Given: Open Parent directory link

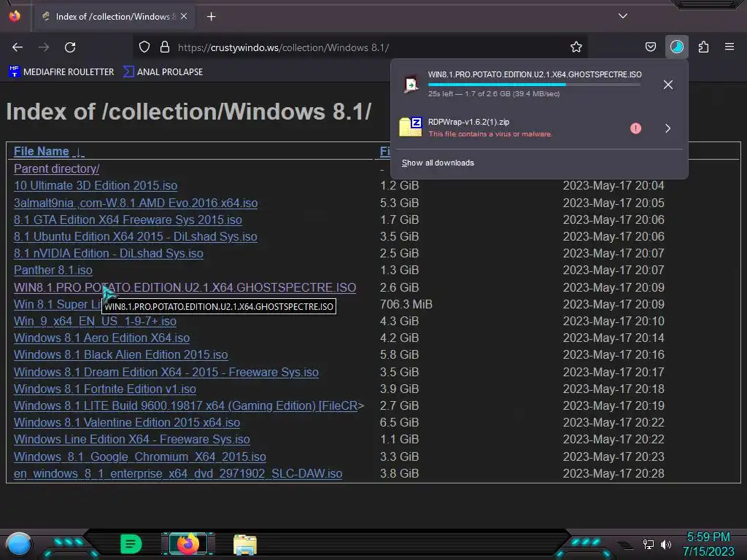Looking at the screenshot, I should (x=56, y=168).
